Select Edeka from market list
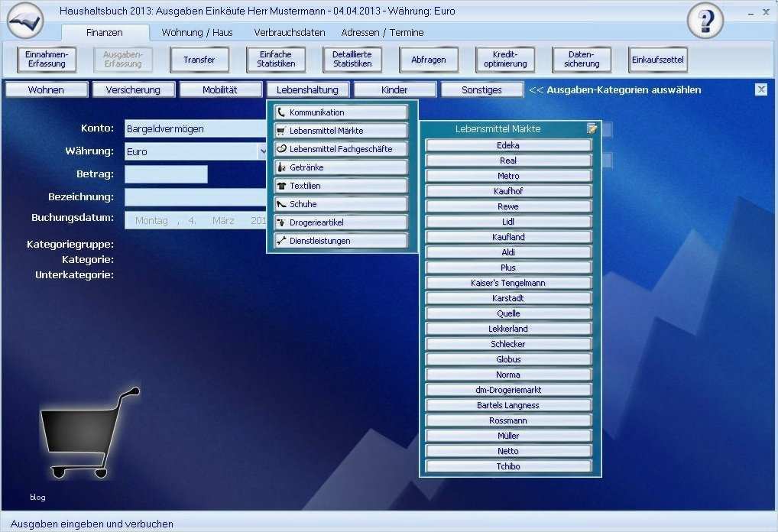This screenshot has height=532, width=778. click(508, 145)
